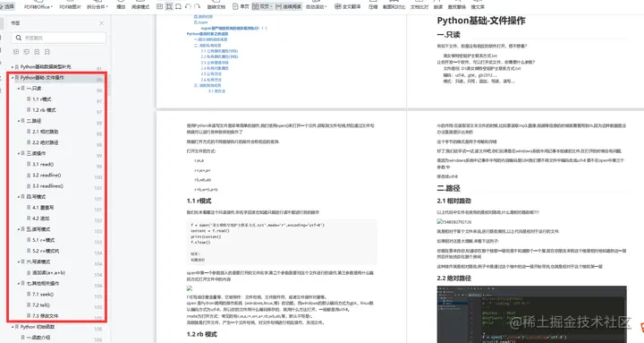This screenshot has height=343, width=644.
Task: Click the actual-size page icon
Action: tap(160, 6)
